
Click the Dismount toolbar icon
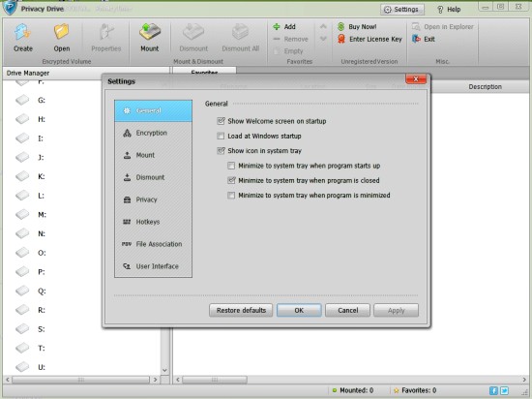pos(193,33)
